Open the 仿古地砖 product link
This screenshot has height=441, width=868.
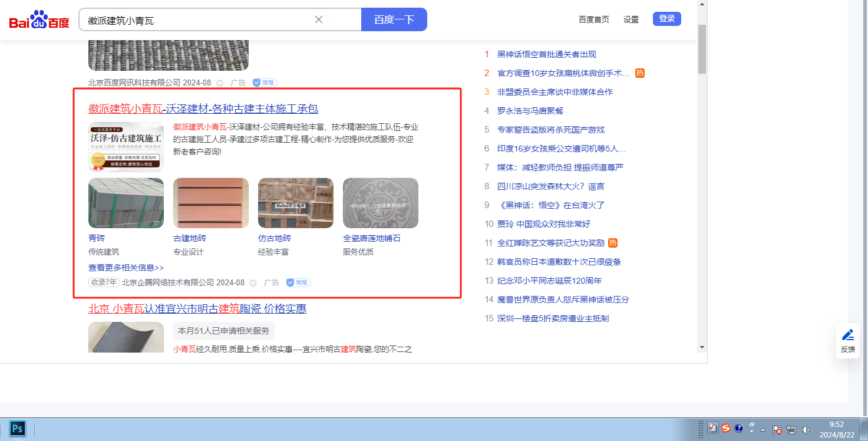point(275,238)
